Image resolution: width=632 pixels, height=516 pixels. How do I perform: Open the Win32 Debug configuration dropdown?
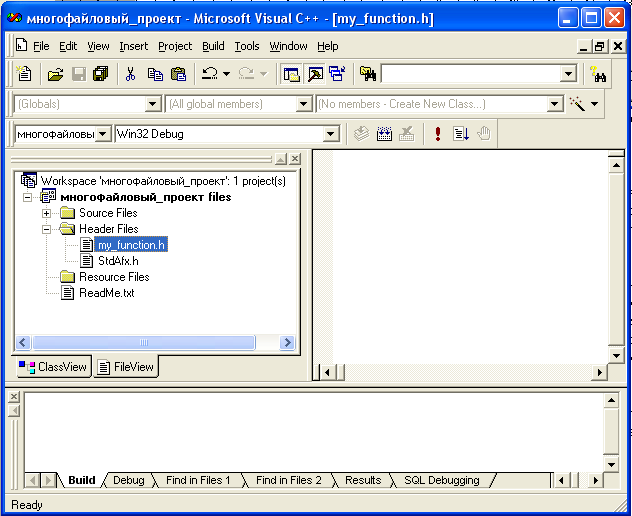331,133
